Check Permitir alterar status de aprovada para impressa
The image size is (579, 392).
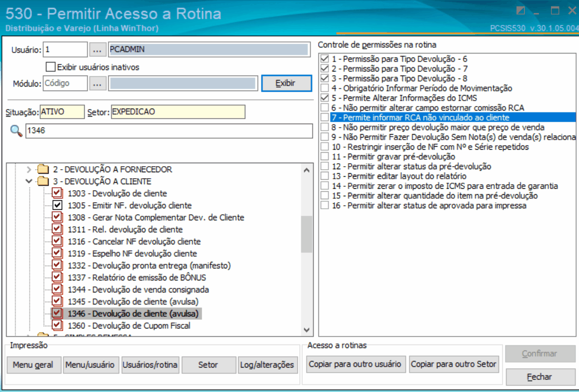[325, 205]
